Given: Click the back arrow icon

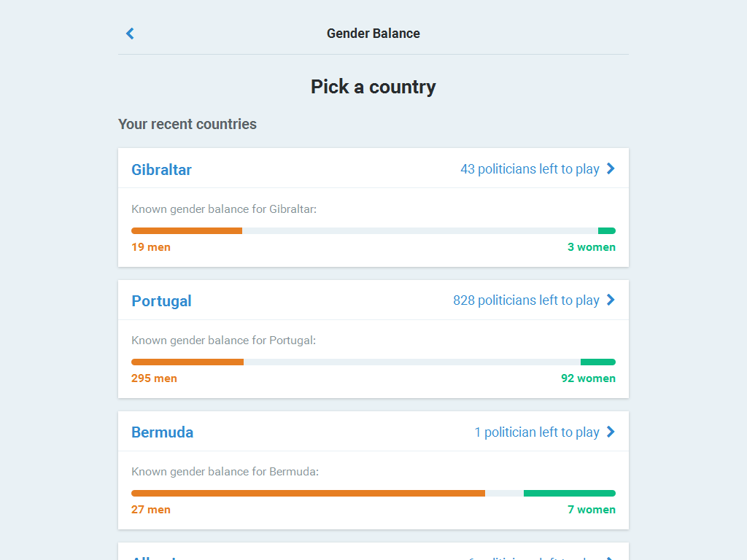Looking at the screenshot, I should [x=130, y=34].
